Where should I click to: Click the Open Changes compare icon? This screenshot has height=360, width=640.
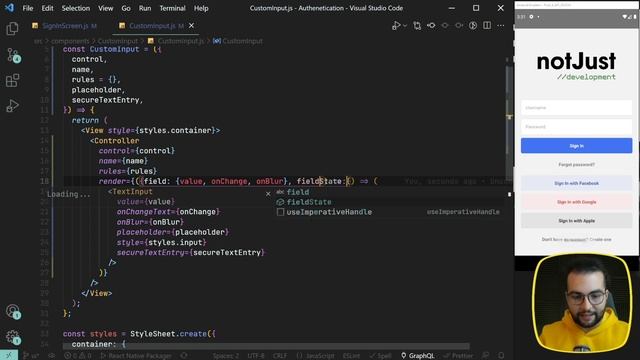tap(417, 26)
